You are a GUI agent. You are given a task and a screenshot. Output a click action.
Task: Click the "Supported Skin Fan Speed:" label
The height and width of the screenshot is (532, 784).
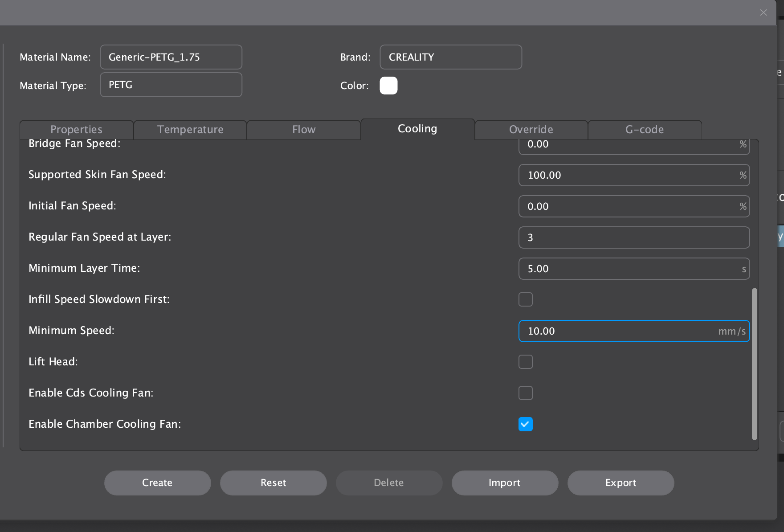(x=97, y=175)
